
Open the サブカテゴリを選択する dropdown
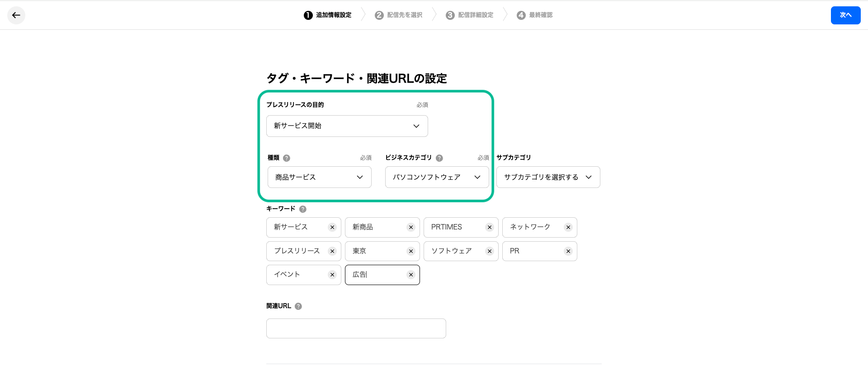548,177
